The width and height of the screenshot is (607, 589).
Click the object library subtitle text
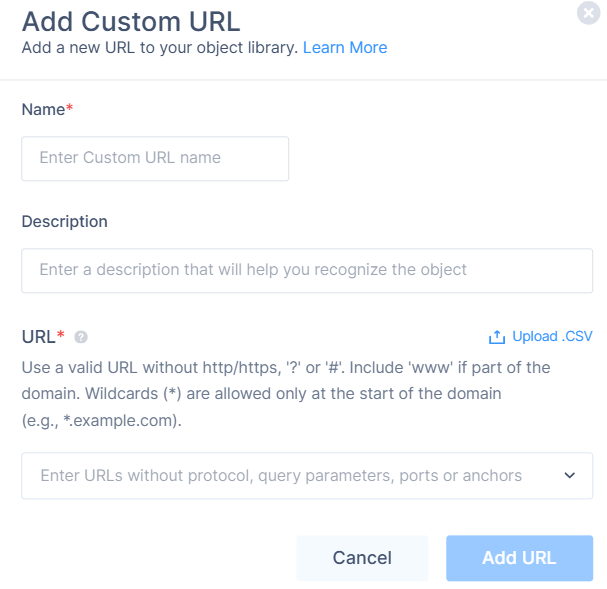tap(160, 47)
